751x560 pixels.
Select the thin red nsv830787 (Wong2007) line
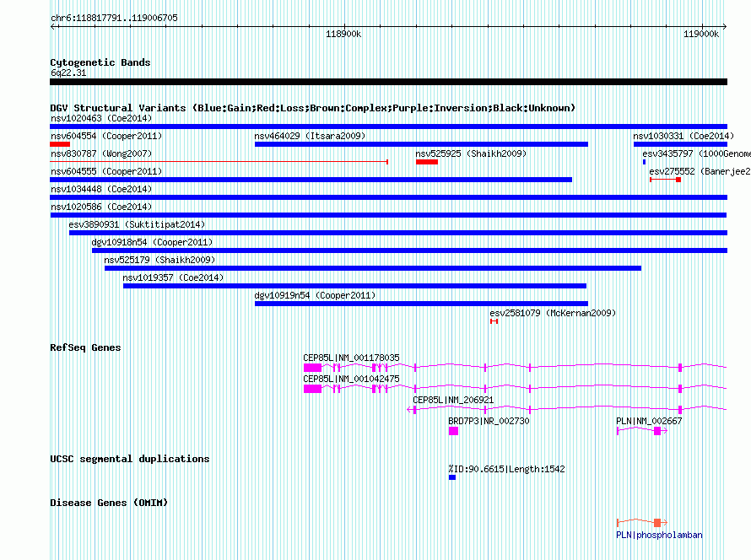tap(219, 162)
